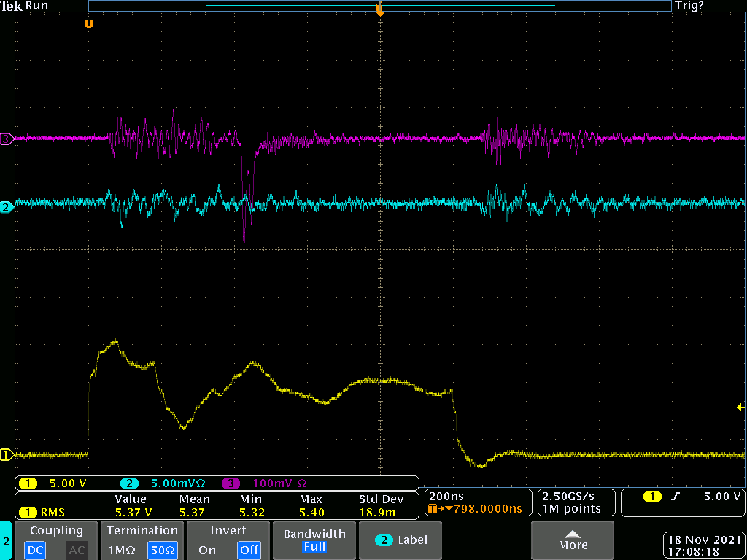Click the channel 1 yellow ground marker
Image resolution: width=747 pixels, height=560 pixels.
click(7, 455)
